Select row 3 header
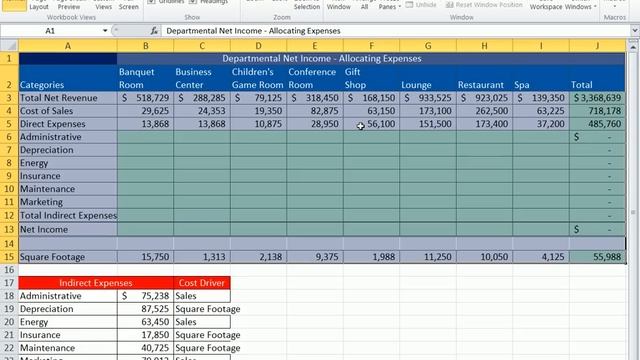Image resolution: width=640 pixels, height=360 pixels. tap(9, 98)
